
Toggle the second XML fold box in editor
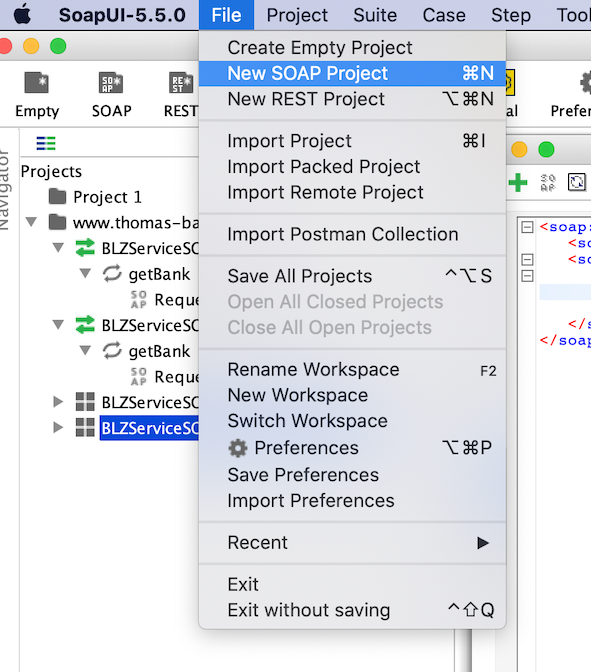(x=527, y=259)
